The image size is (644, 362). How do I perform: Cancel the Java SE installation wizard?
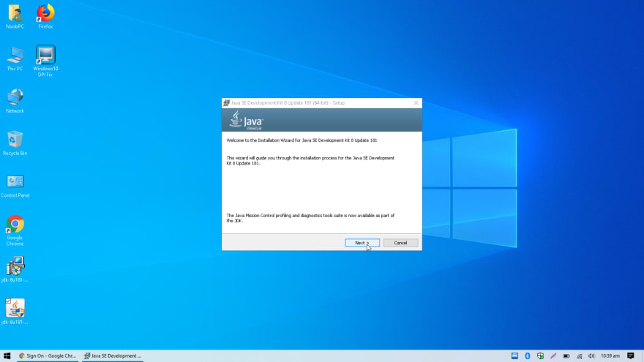(x=400, y=243)
